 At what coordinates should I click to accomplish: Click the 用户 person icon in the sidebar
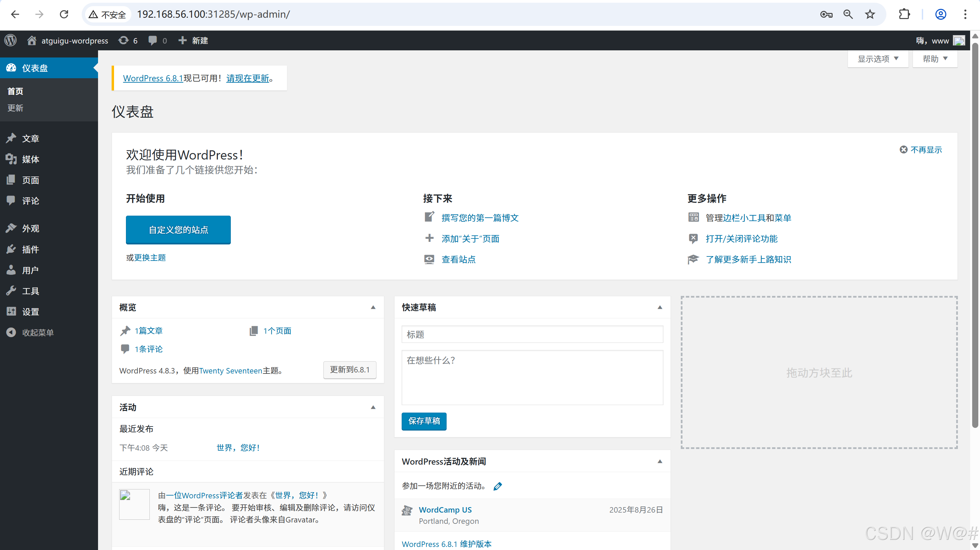point(11,270)
